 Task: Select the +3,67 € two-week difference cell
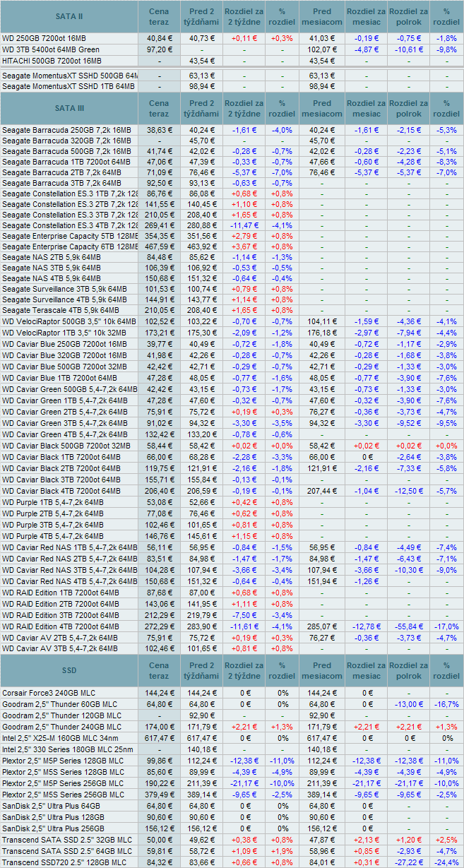244,246
